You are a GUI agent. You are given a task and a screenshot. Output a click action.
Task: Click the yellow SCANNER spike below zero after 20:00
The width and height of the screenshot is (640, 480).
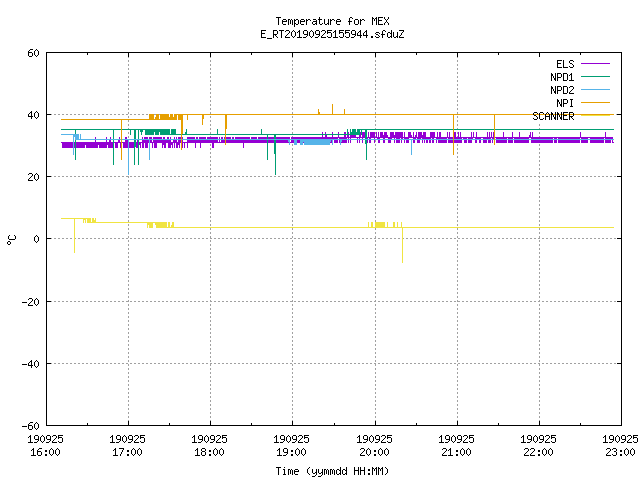pyautogui.click(x=402, y=245)
